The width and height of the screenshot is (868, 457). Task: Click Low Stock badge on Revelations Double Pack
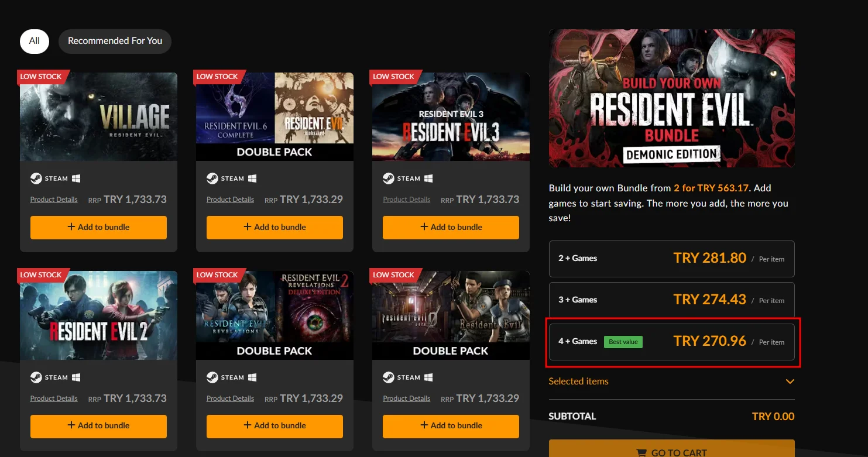point(219,275)
